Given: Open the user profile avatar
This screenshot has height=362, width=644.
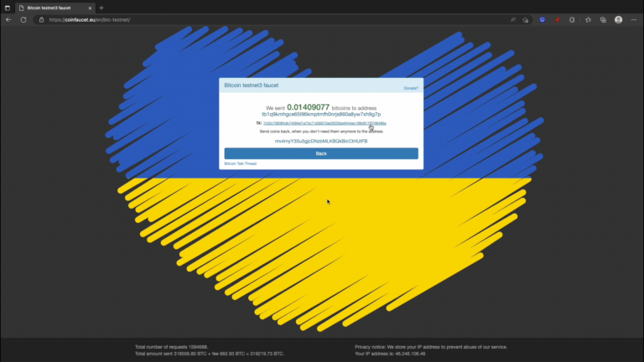Looking at the screenshot, I should tap(618, 19).
